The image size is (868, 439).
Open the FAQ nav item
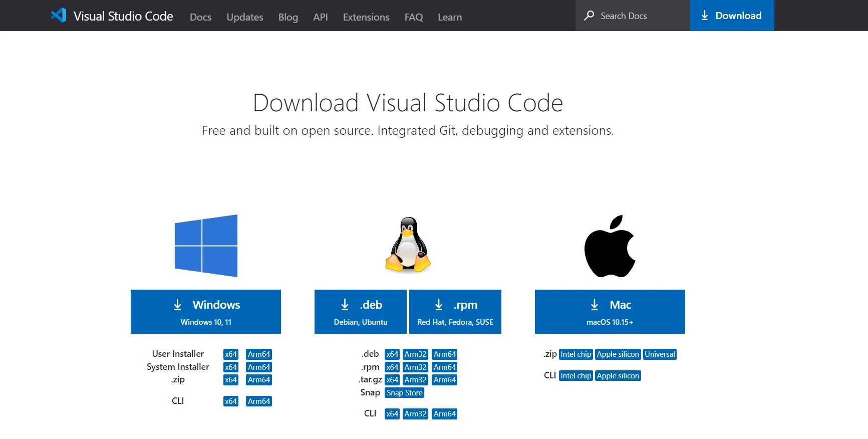pos(414,17)
